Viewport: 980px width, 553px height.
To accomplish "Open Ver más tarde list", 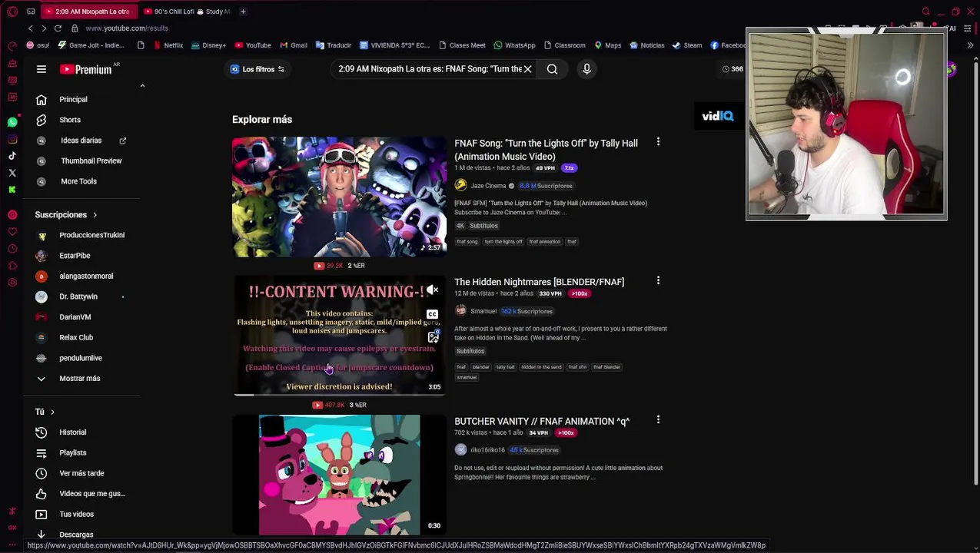I will [81, 473].
